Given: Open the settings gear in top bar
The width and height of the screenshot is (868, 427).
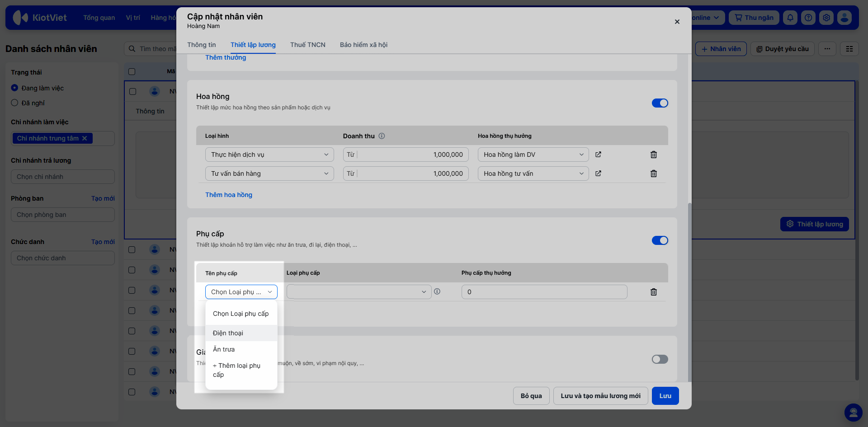Looking at the screenshot, I should 826,18.
